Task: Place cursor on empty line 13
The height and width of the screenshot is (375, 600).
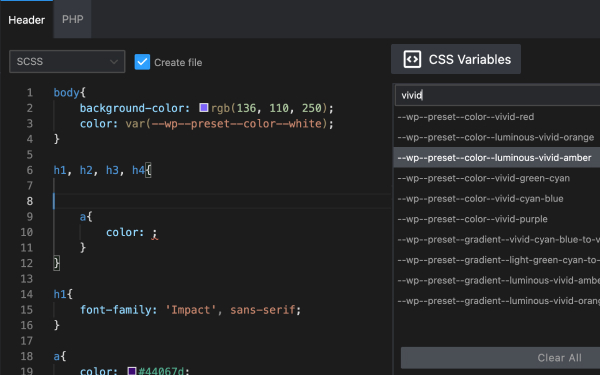Action: click(222, 279)
